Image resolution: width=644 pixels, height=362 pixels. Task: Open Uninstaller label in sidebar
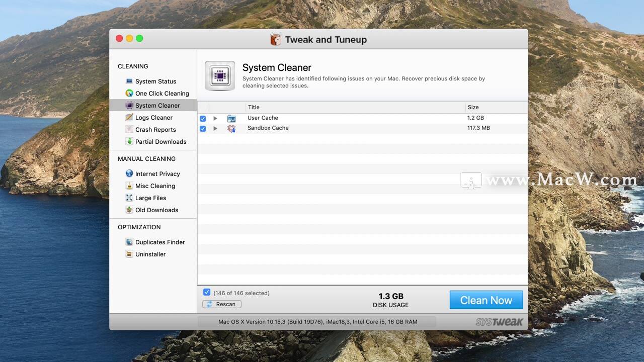click(x=150, y=254)
